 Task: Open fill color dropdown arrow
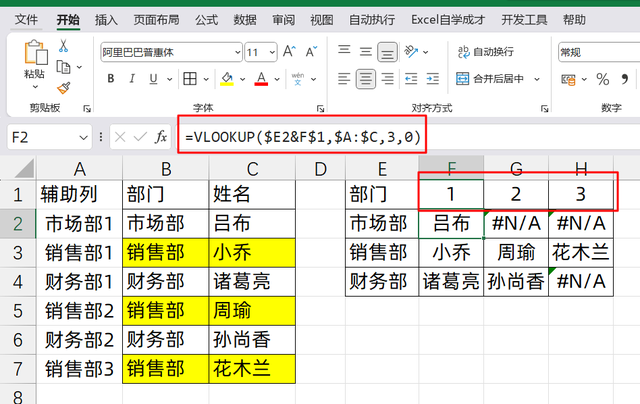click(x=242, y=79)
